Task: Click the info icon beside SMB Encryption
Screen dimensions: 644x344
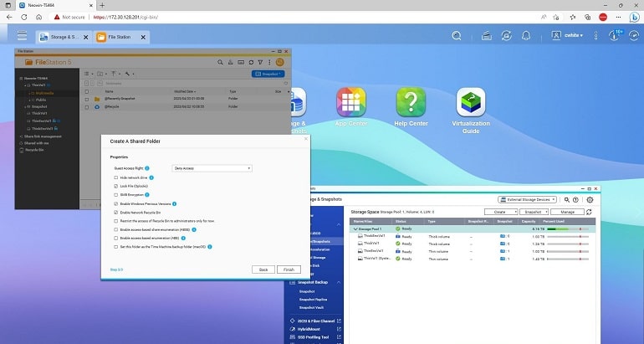Action: coord(147,195)
